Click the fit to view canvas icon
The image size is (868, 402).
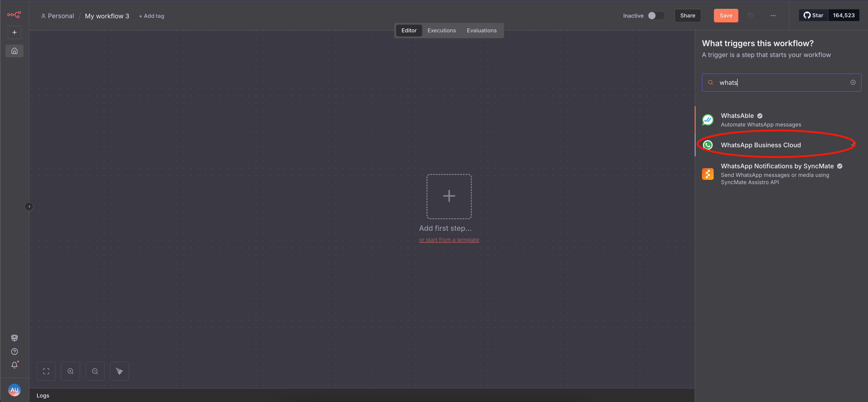click(46, 371)
